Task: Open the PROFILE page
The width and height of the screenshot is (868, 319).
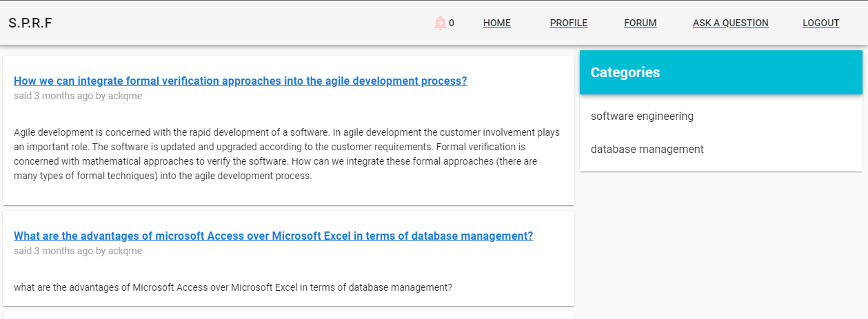Action: pos(568,23)
